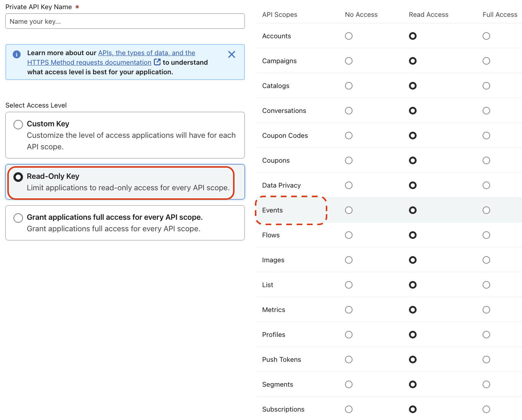Select Read Access for Catalogs
This screenshot has width=522, height=420.
coord(413,86)
